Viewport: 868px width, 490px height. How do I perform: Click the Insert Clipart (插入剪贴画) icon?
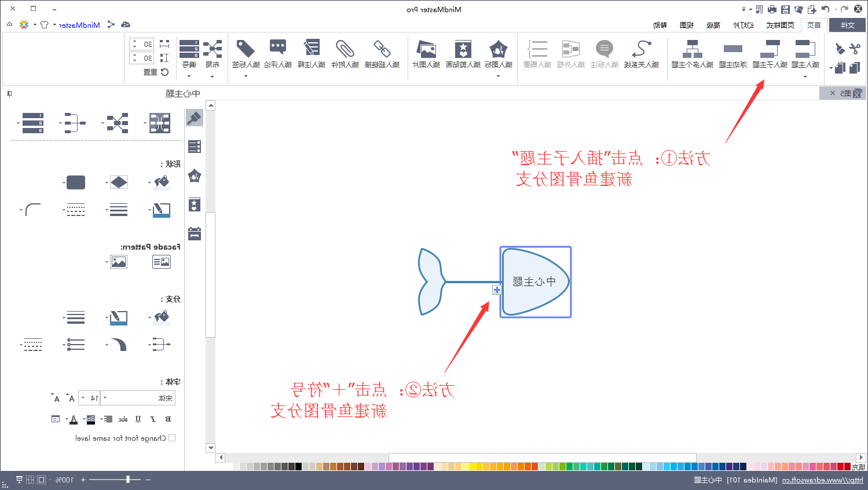tap(463, 49)
